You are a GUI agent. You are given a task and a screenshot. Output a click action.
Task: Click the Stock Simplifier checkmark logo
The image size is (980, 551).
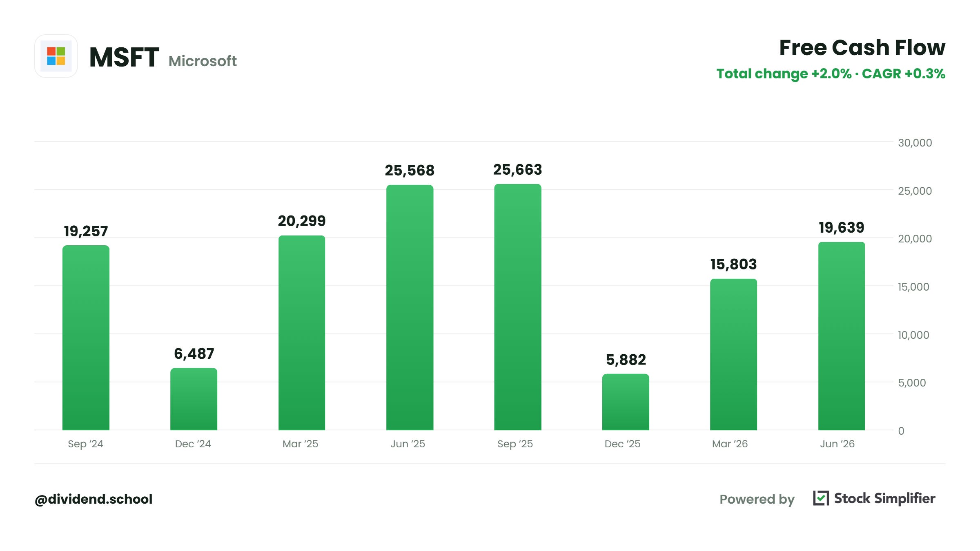point(821,498)
